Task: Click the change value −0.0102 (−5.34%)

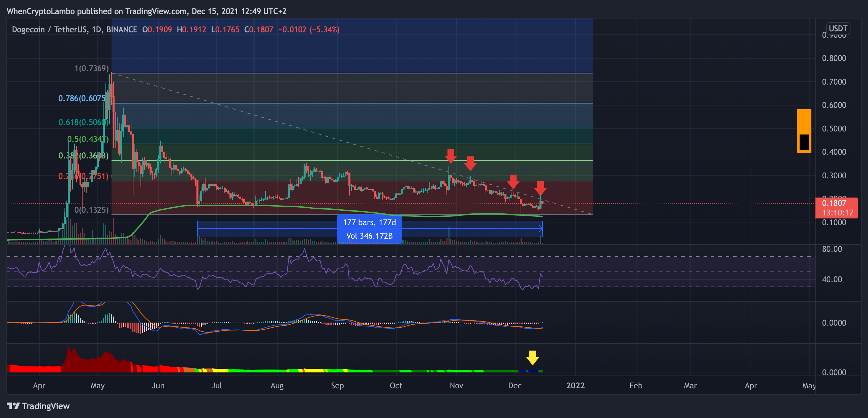Action: pyautogui.click(x=309, y=30)
